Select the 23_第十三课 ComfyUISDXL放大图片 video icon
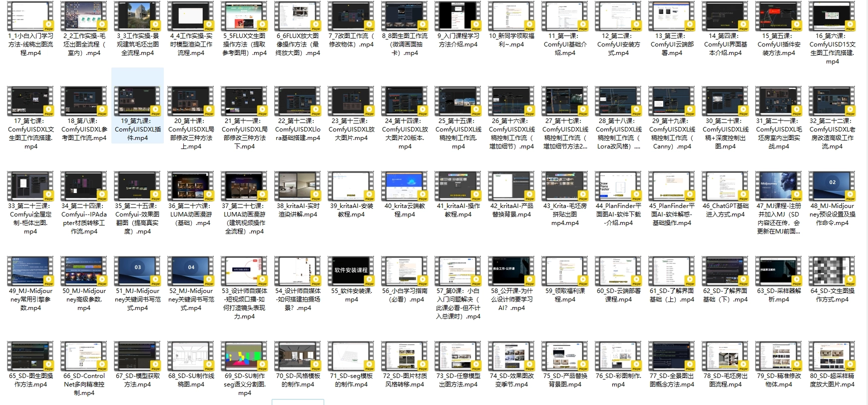The image size is (868, 405). pyautogui.click(x=351, y=101)
